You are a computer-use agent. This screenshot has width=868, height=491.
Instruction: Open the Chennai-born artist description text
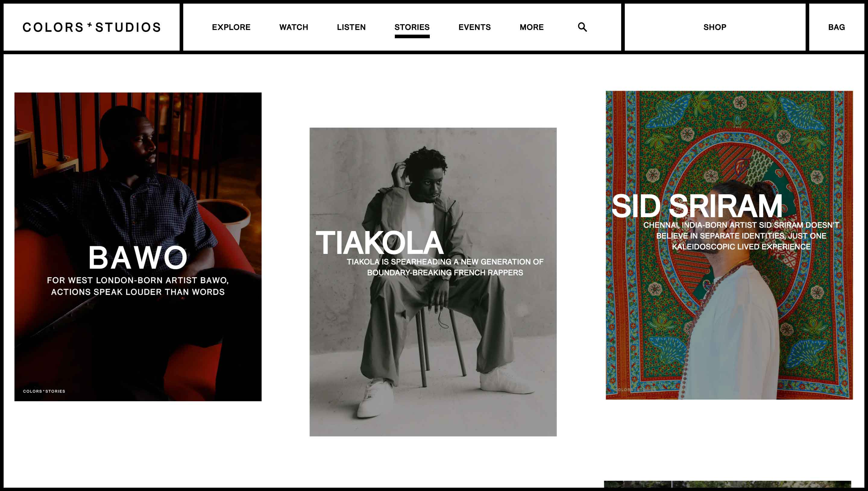tap(741, 236)
